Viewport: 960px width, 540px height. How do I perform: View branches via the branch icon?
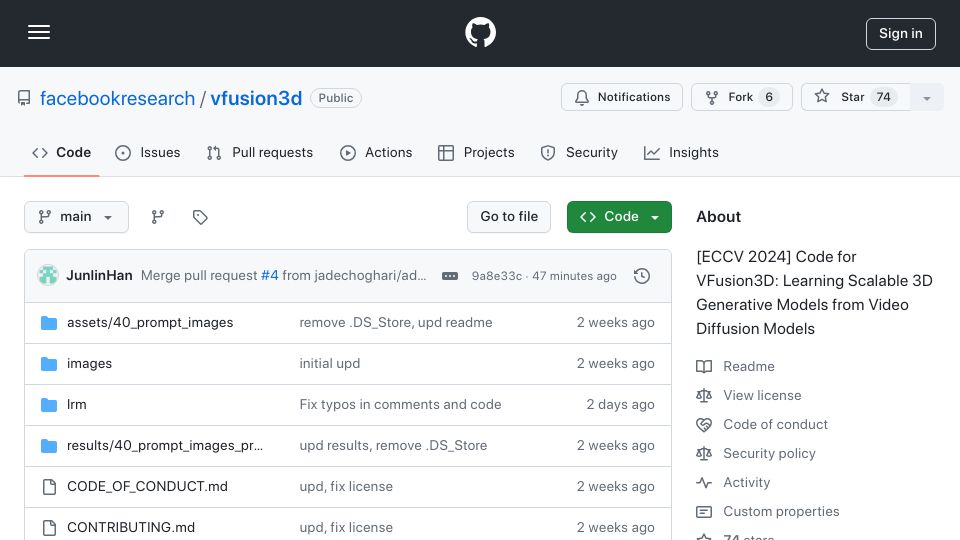[158, 217]
